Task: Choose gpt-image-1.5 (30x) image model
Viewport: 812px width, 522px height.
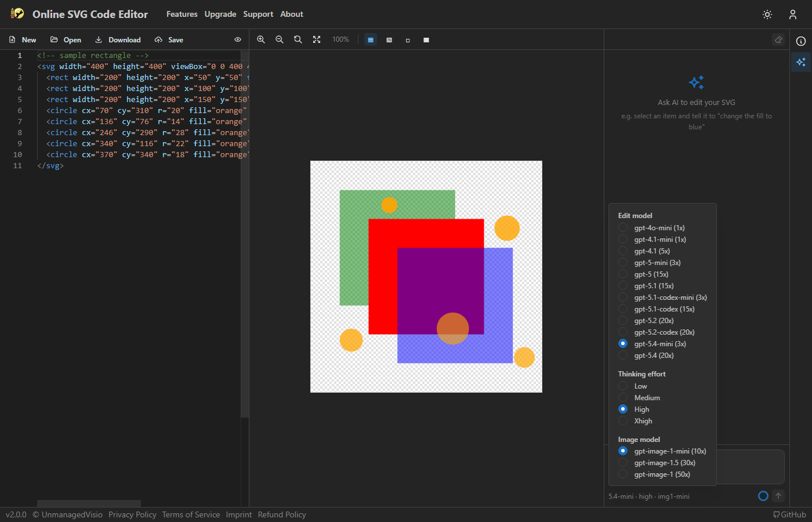Action: tap(623, 463)
